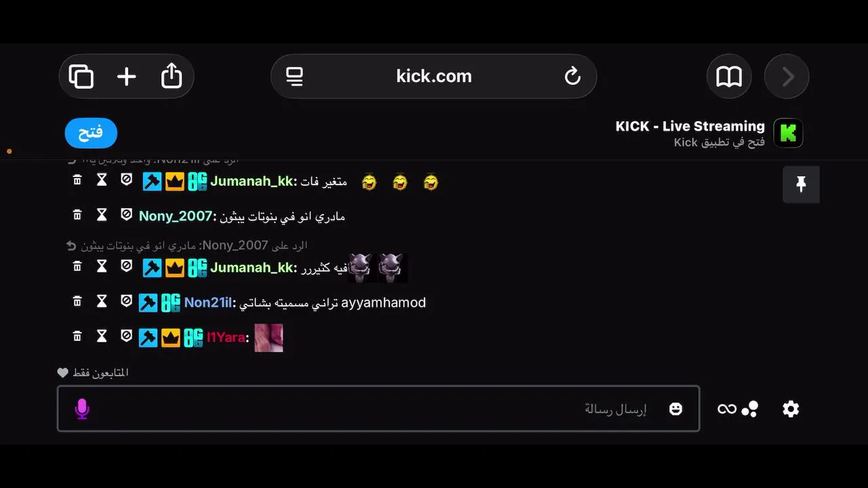Open the pinned message pin icon
Screen dimensions: 868x488
coord(801,184)
